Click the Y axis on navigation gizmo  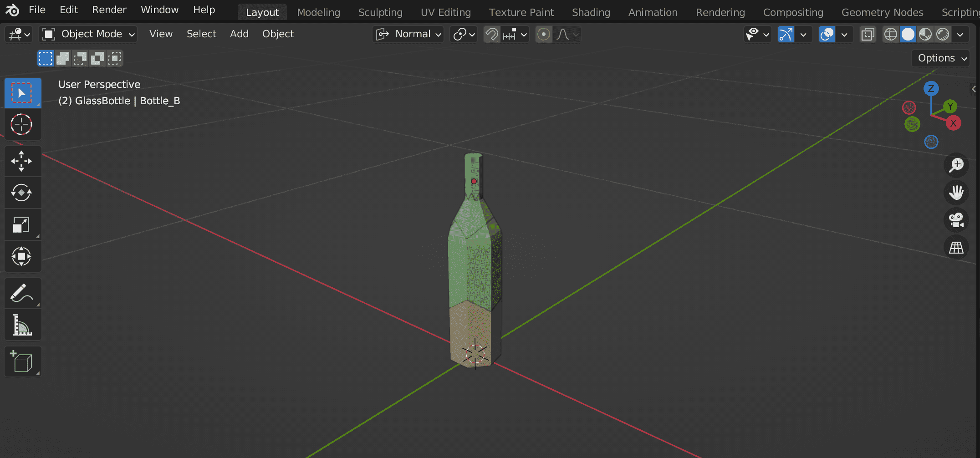click(x=950, y=107)
